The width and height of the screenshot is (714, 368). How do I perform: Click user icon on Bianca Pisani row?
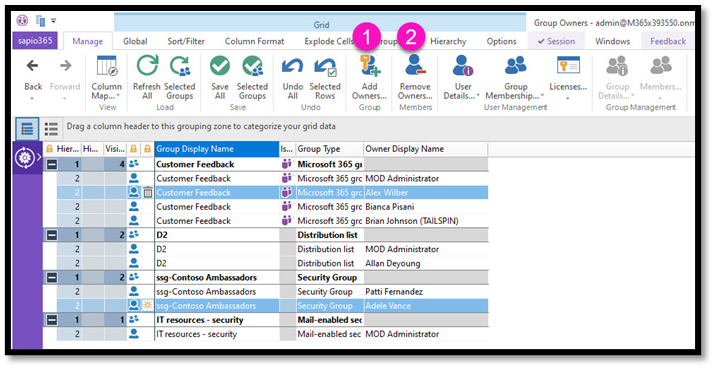click(x=133, y=206)
